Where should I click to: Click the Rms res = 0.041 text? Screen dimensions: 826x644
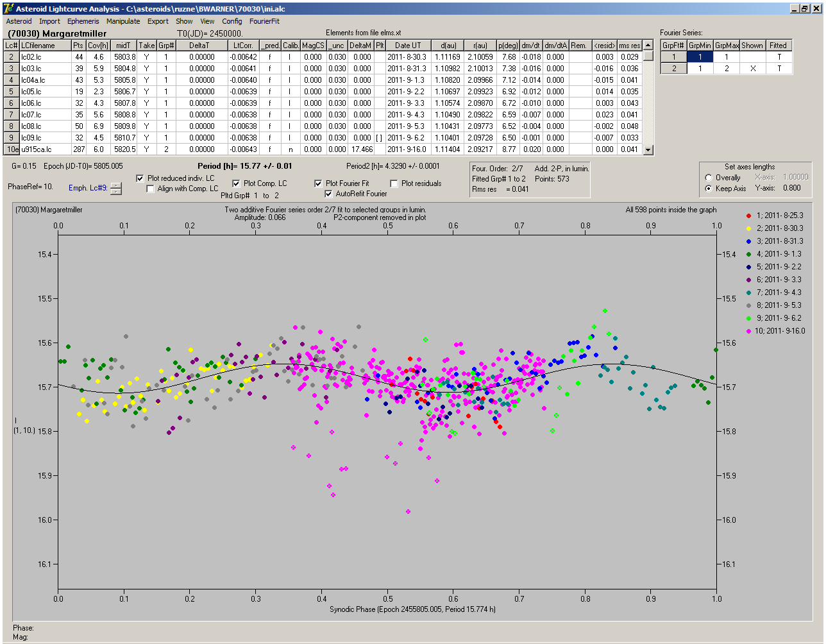pyautogui.click(x=500, y=189)
